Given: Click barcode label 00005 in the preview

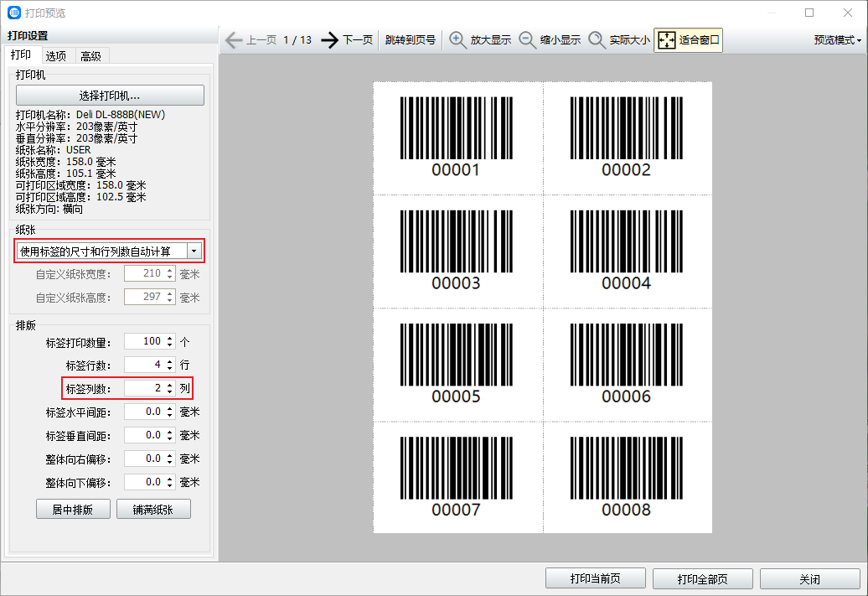Looking at the screenshot, I should click(457, 364).
